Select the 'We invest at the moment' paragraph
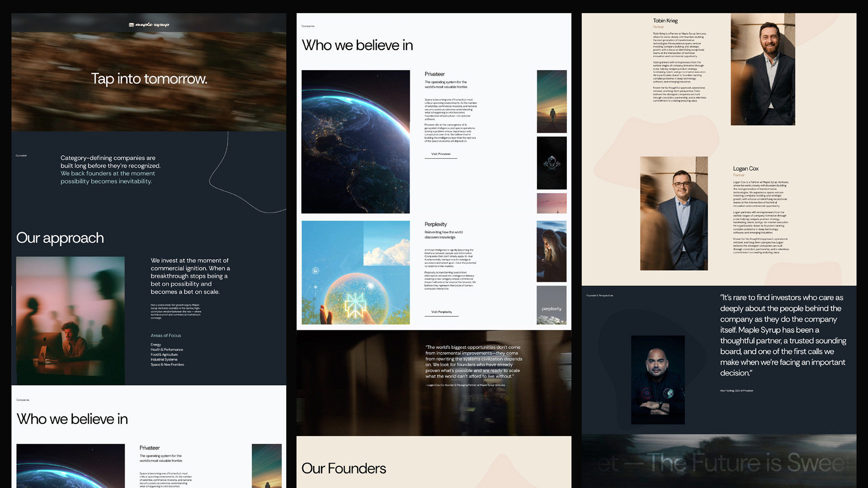The height and width of the screenshot is (488, 868). point(190,276)
